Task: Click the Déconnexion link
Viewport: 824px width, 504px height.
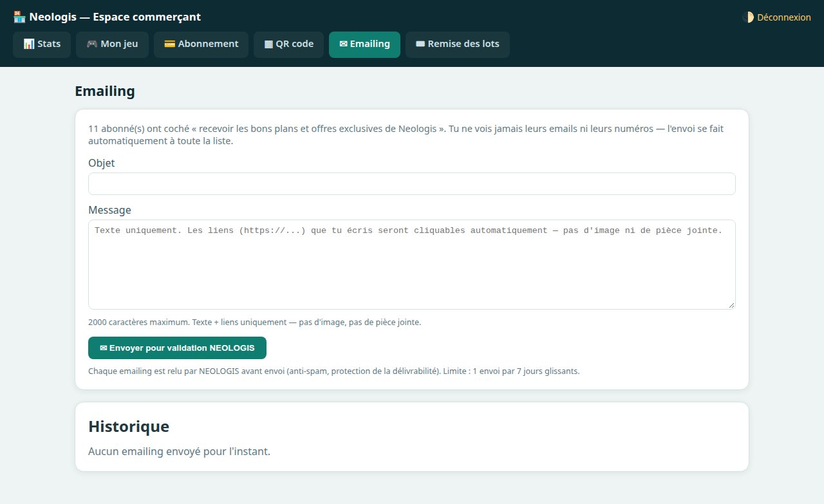Action: point(784,17)
